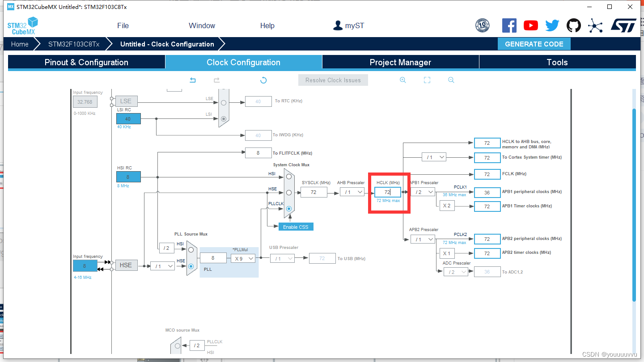Open the HSE divider /1 dropdown
Viewport: 644px width, 362px height.
(162, 266)
